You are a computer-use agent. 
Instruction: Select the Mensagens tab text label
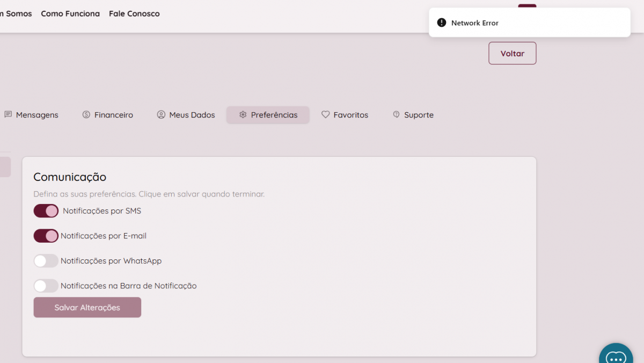point(37,115)
